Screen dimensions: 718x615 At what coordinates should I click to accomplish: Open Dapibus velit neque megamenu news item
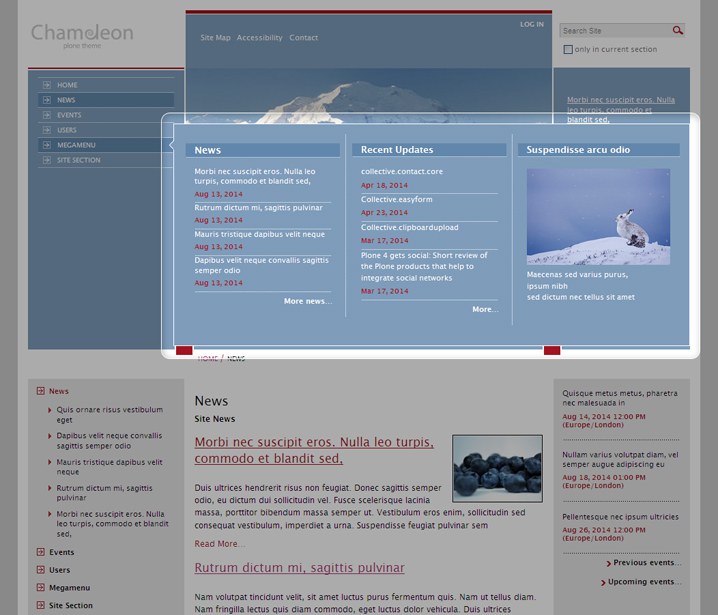[x=261, y=265]
